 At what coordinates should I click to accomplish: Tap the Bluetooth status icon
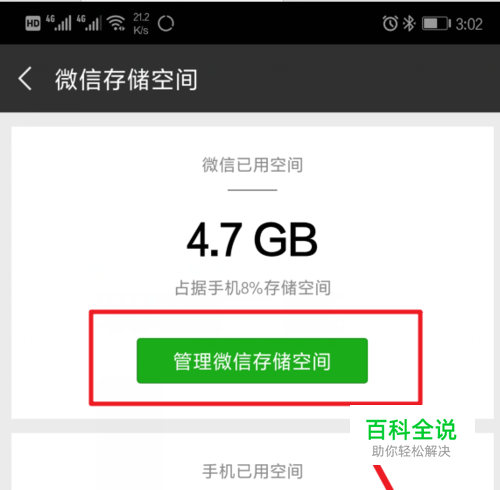click(x=409, y=23)
